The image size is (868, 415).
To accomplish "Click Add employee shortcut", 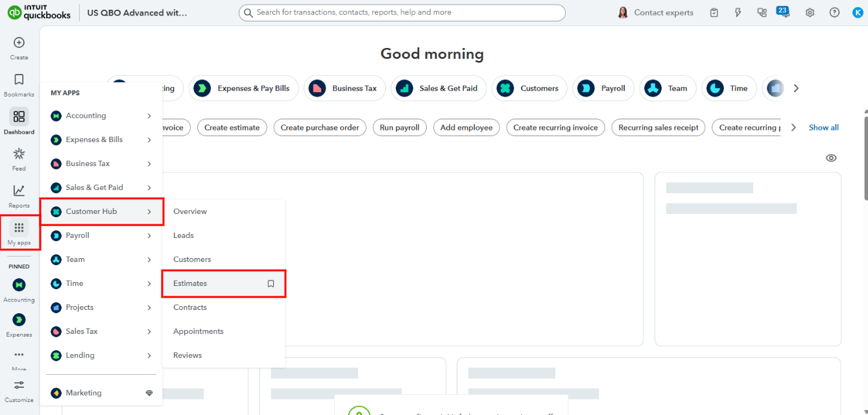I will point(466,128).
